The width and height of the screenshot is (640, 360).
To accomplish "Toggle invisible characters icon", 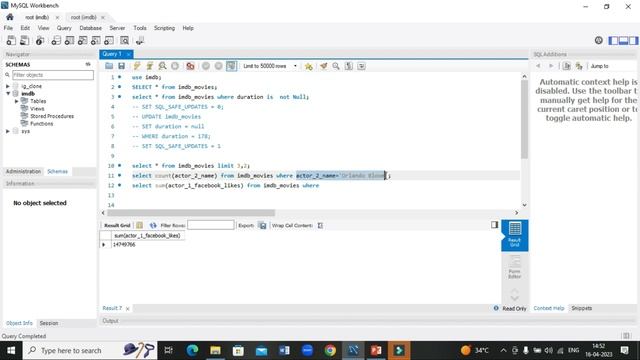I will tap(349, 66).
